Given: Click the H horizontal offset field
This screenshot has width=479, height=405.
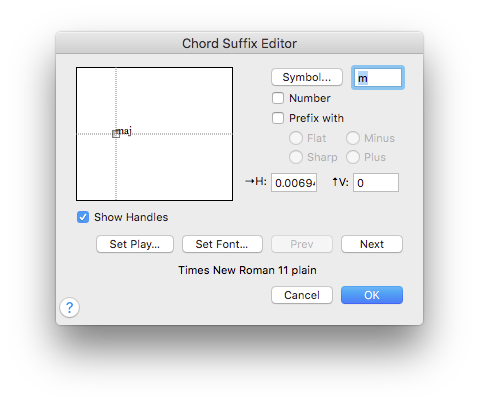Looking at the screenshot, I should point(294,183).
